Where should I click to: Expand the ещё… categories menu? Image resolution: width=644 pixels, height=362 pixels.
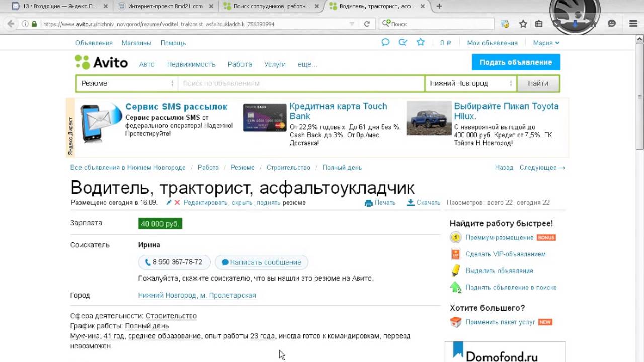[x=307, y=64]
